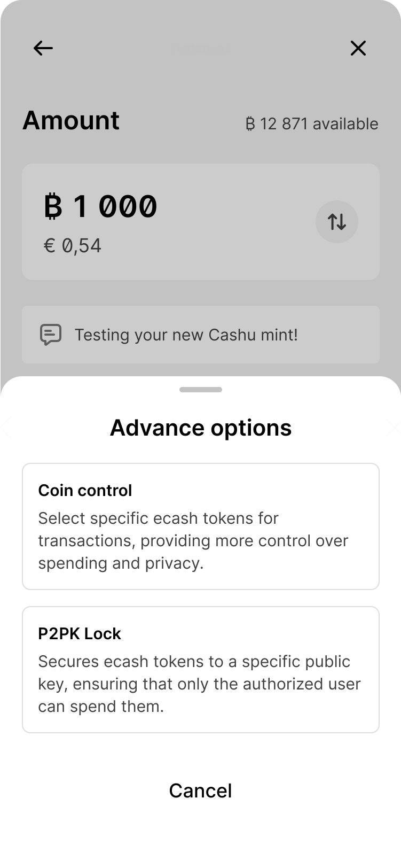Click the bitcoin symbol before 1 000
The width and height of the screenshot is (401, 868).
pyautogui.click(x=53, y=207)
